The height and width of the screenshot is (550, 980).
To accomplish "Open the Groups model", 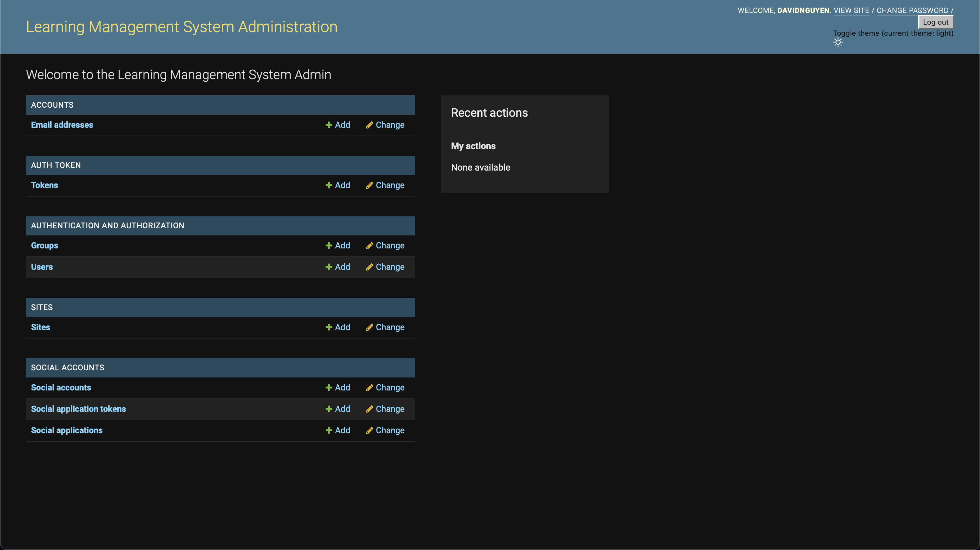I will point(44,245).
